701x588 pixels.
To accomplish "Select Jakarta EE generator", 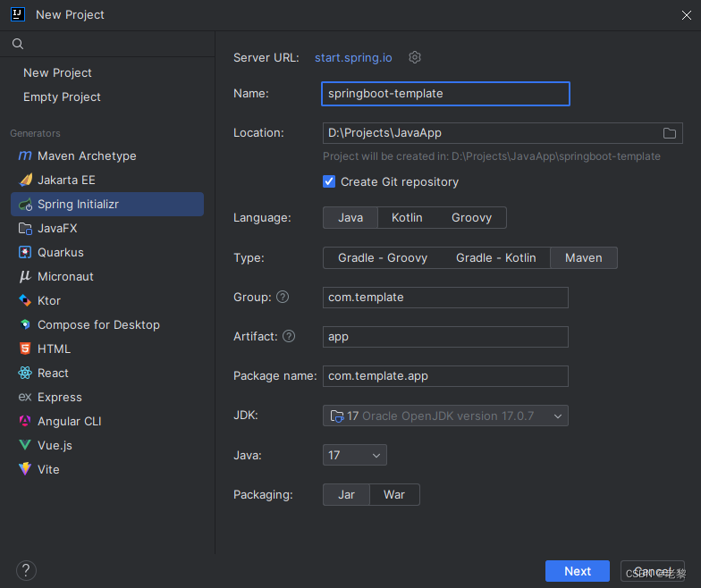I will click(107, 181).
